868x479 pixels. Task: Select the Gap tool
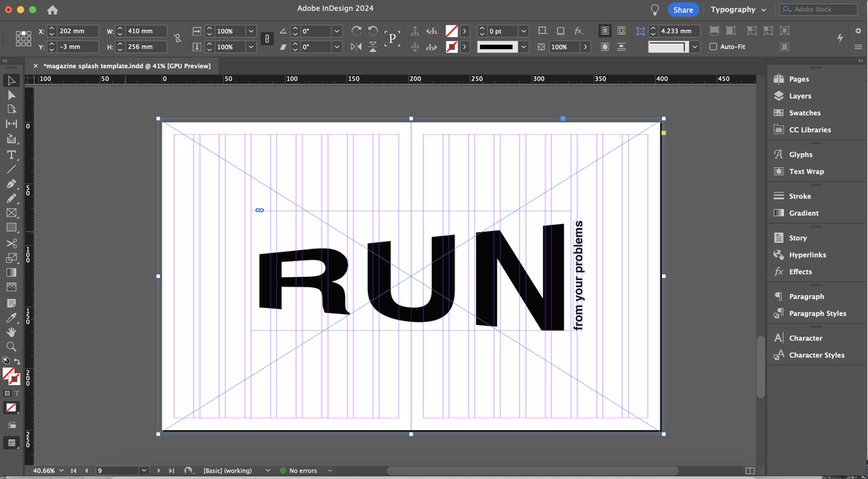(11, 124)
